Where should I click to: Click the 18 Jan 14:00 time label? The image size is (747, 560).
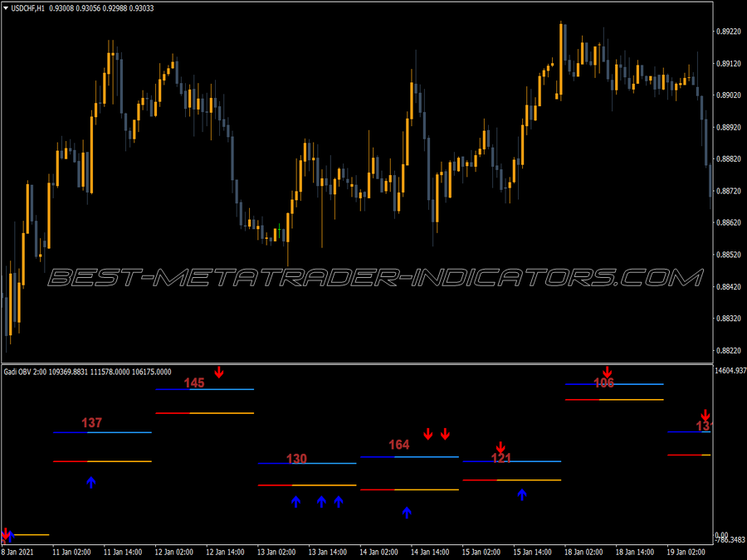coord(635,552)
